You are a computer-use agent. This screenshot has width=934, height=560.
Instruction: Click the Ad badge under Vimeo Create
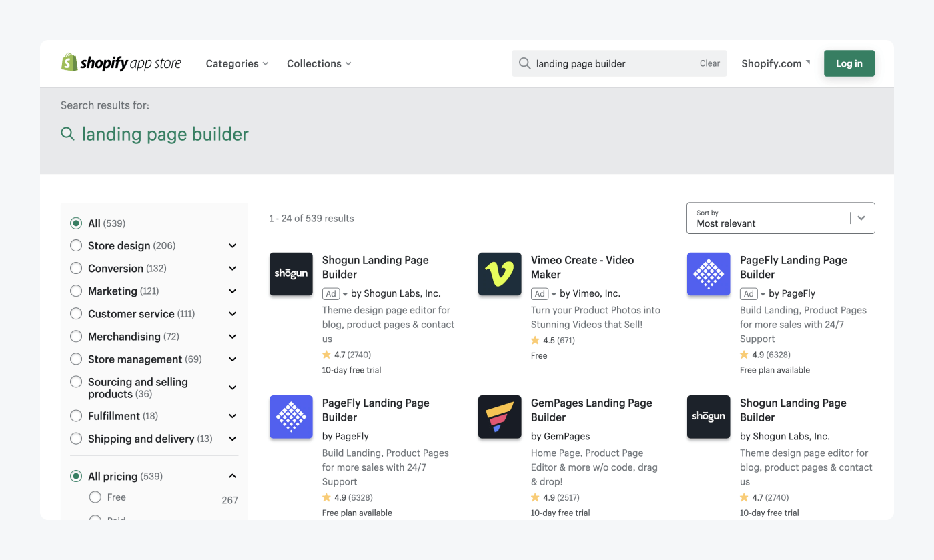(x=540, y=293)
